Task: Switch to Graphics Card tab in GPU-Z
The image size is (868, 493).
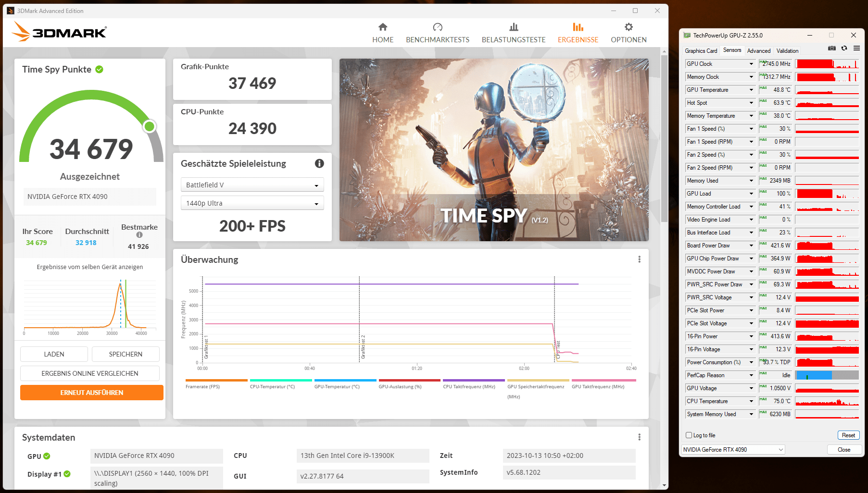Action: (701, 51)
